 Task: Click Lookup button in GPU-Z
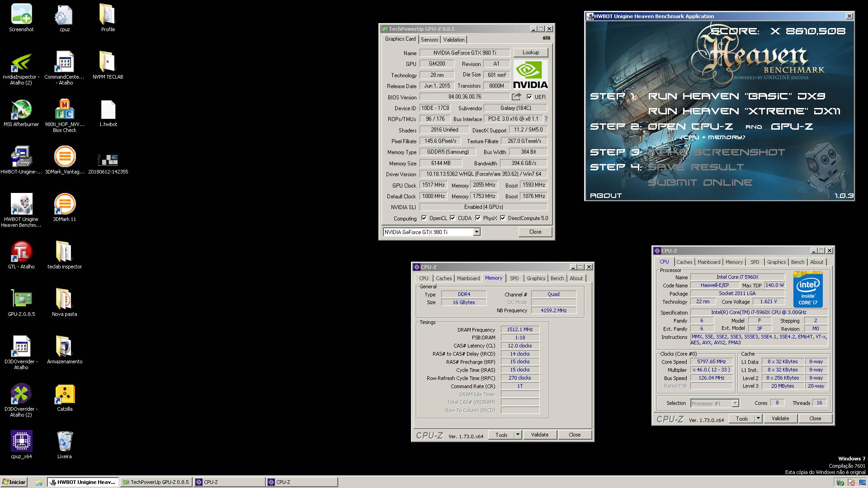point(530,52)
